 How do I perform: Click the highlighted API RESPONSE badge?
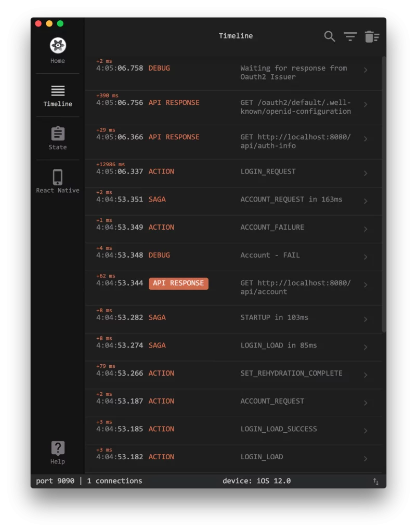(179, 283)
